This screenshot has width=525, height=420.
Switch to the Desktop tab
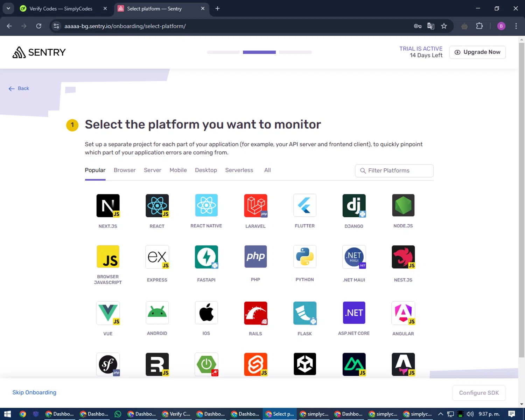[206, 170]
